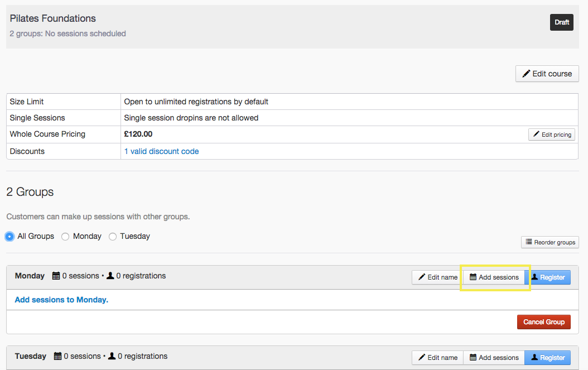Open Edit pricing for whole course
Viewport: 588px width, 370px height.
551,134
